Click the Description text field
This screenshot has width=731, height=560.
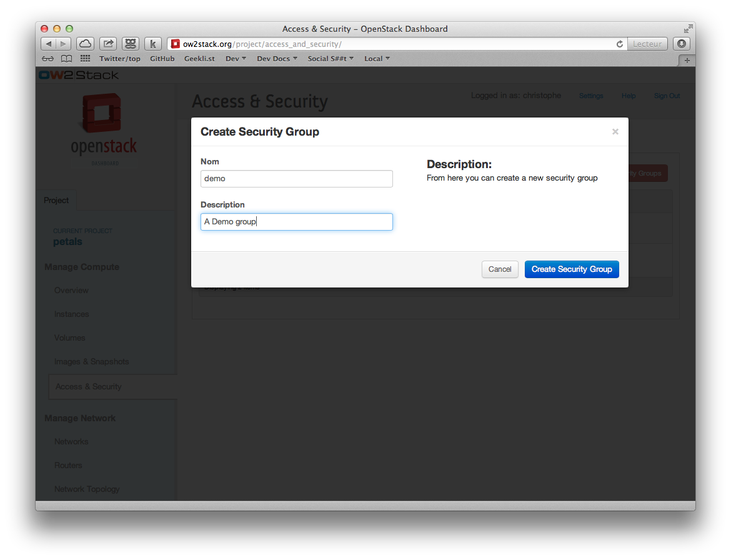pyautogui.click(x=297, y=222)
